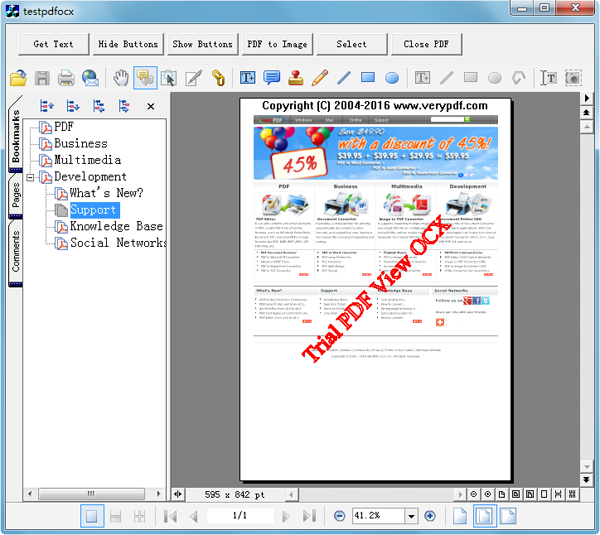This screenshot has height=535, width=600.
Task: Close the bookmarks panel with X
Action: 151,106
